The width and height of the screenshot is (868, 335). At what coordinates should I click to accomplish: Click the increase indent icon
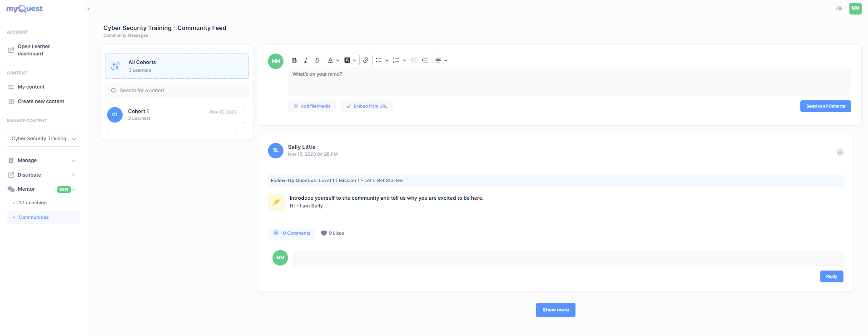pyautogui.click(x=425, y=60)
